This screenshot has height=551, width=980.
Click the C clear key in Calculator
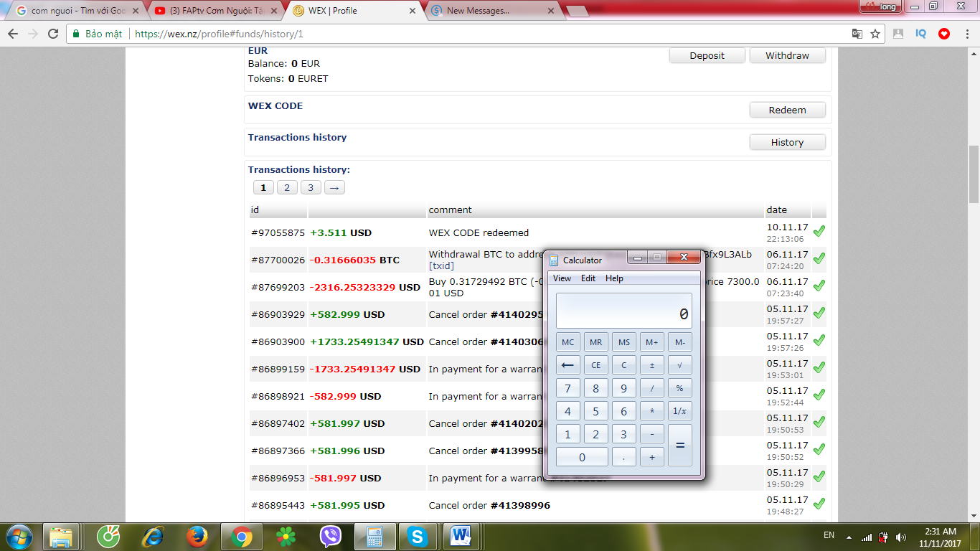coord(624,365)
